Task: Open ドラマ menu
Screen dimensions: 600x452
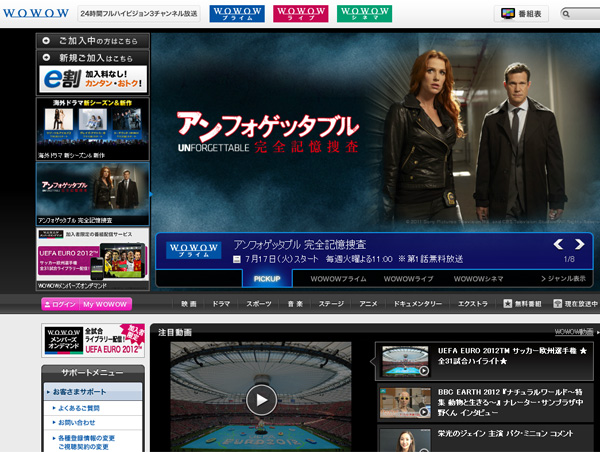Action: point(221,304)
